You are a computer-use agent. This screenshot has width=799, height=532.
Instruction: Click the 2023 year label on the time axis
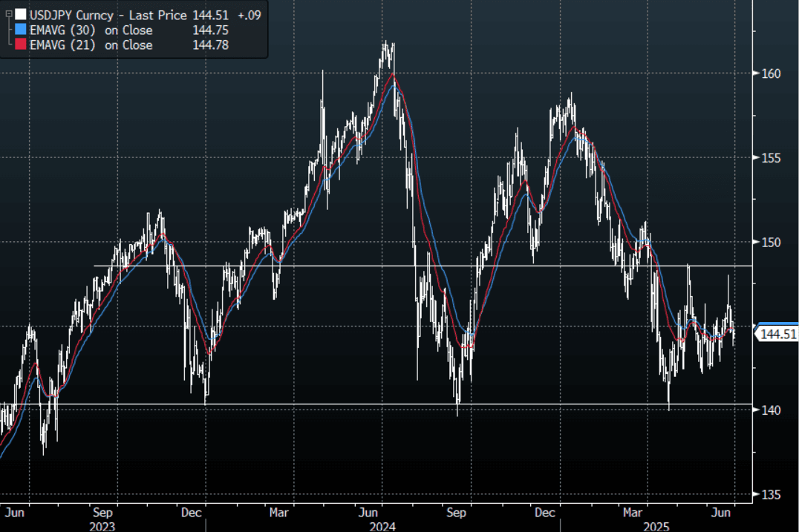coord(102,525)
